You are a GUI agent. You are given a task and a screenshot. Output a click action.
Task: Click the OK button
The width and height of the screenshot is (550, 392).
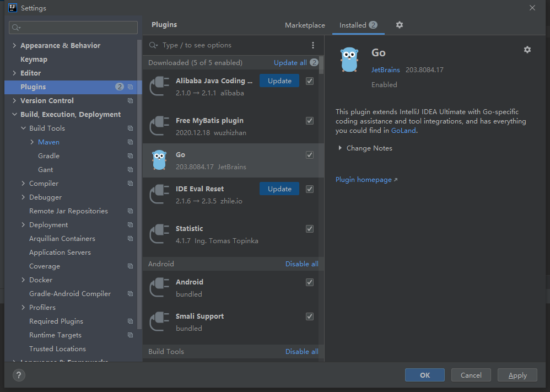coord(425,375)
